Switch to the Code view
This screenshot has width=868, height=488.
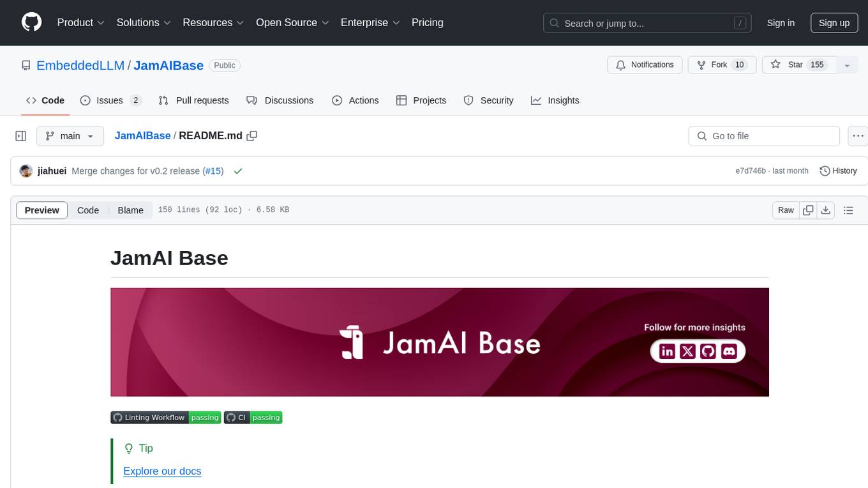click(x=88, y=210)
